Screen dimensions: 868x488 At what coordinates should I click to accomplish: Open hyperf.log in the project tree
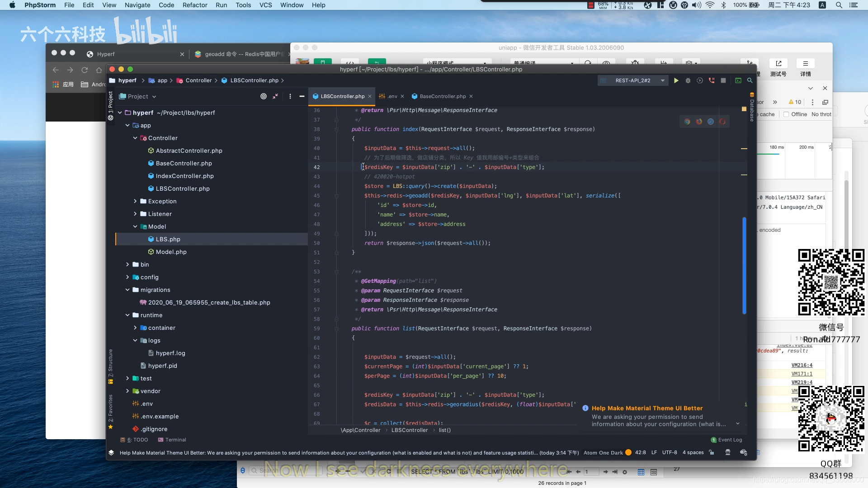(170, 353)
